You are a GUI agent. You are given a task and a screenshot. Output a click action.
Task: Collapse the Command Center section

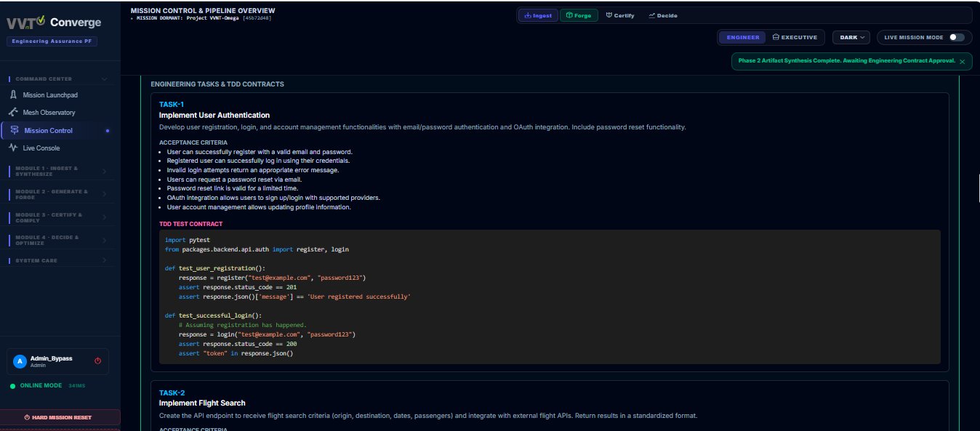(x=57, y=78)
